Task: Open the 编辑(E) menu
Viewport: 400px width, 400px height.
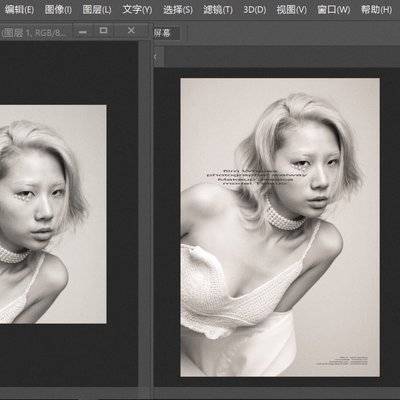Action: click(19, 9)
